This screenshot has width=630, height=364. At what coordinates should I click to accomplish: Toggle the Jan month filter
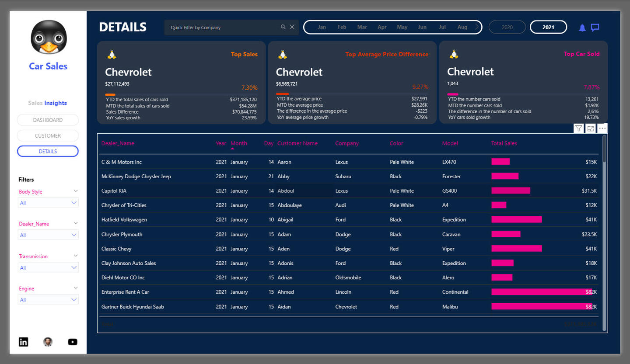click(x=322, y=27)
